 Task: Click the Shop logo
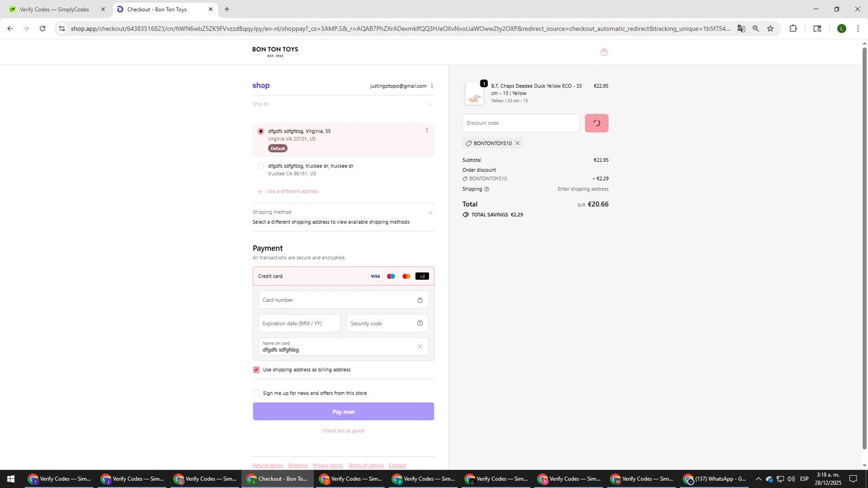pyautogui.click(x=261, y=86)
